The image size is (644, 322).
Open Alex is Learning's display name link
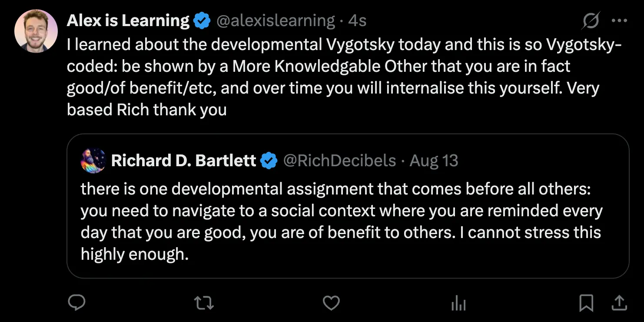click(x=128, y=20)
